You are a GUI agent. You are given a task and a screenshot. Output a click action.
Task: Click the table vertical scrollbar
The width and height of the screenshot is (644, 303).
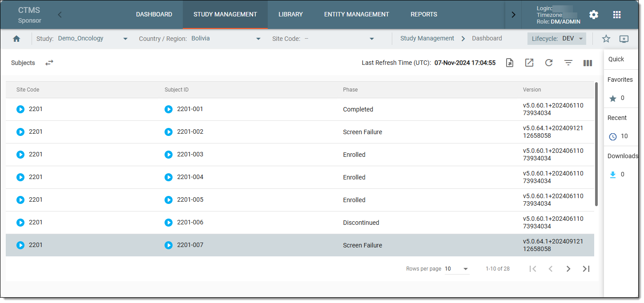click(x=596, y=144)
